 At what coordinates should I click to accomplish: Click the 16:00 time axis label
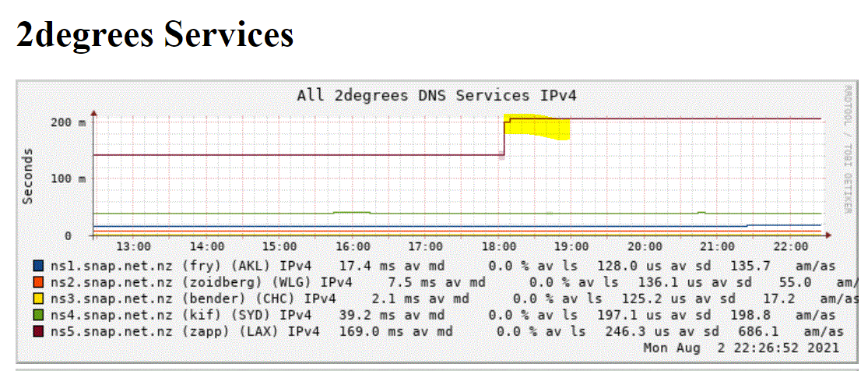[353, 246]
